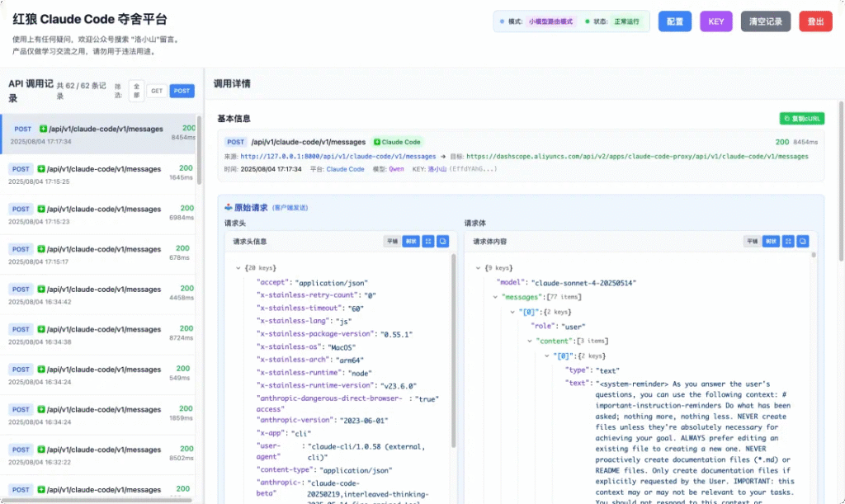
Task: Click the 客户端发送 label
Action: pyautogui.click(x=290, y=208)
